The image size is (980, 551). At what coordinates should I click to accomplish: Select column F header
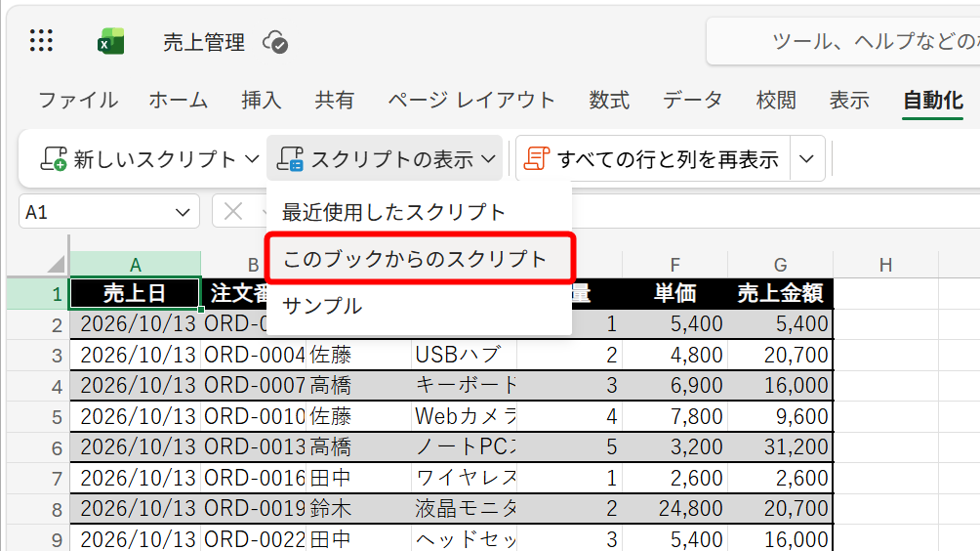tap(674, 265)
